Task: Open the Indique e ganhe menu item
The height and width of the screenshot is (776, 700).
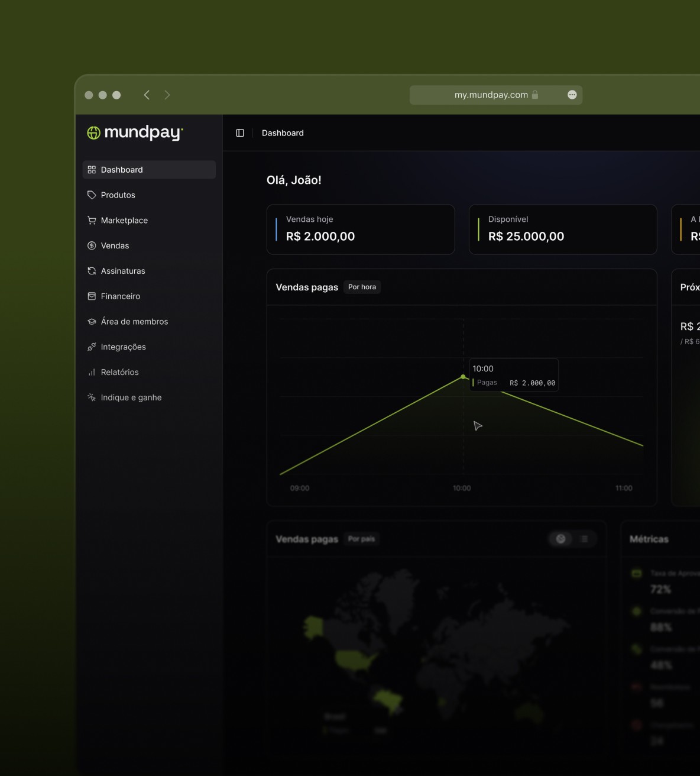Action: [149, 397]
